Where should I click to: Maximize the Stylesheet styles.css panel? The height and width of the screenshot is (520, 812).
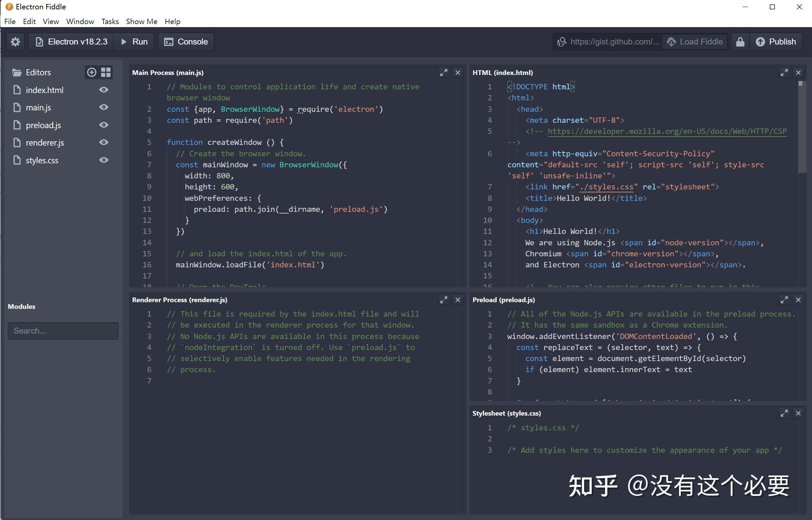(784, 413)
